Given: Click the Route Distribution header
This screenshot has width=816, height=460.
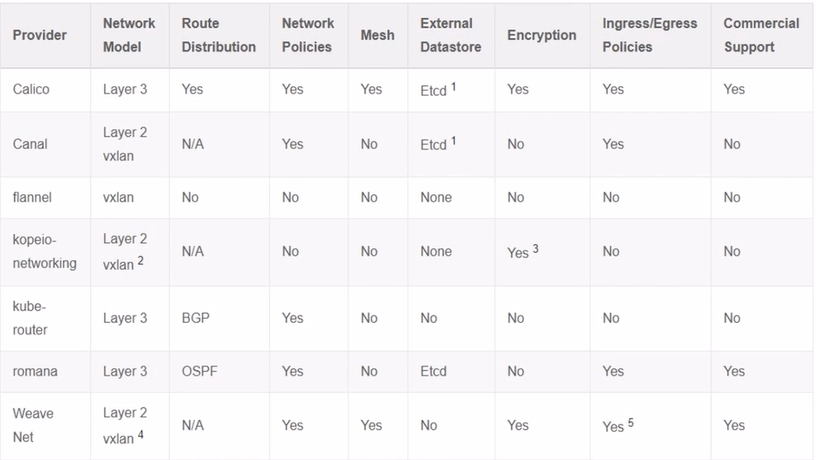Looking at the screenshot, I should [219, 35].
